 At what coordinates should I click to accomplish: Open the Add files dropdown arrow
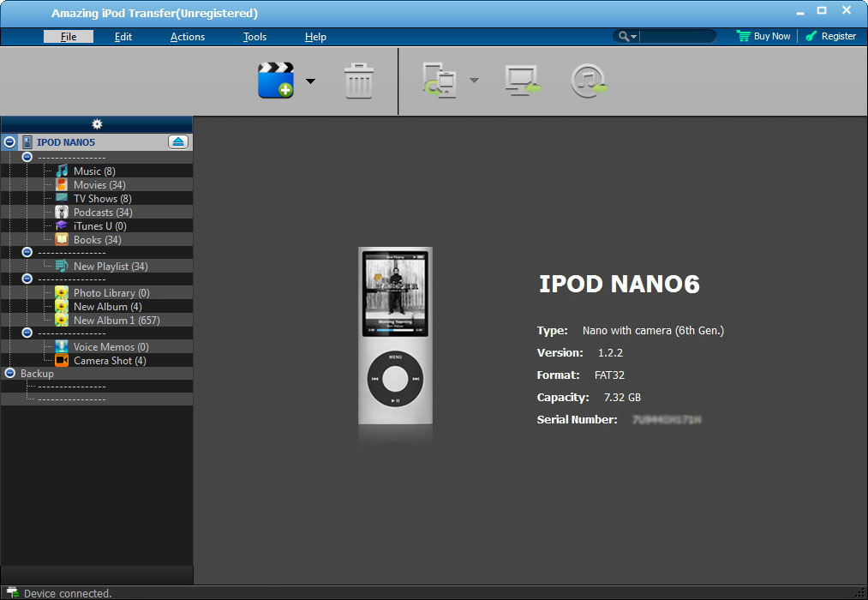tap(310, 81)
